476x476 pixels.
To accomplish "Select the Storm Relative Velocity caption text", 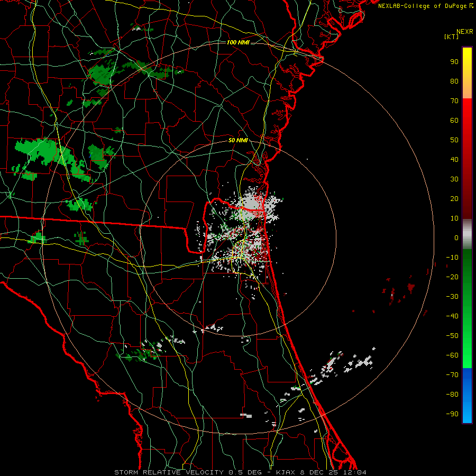I will 240,472.
